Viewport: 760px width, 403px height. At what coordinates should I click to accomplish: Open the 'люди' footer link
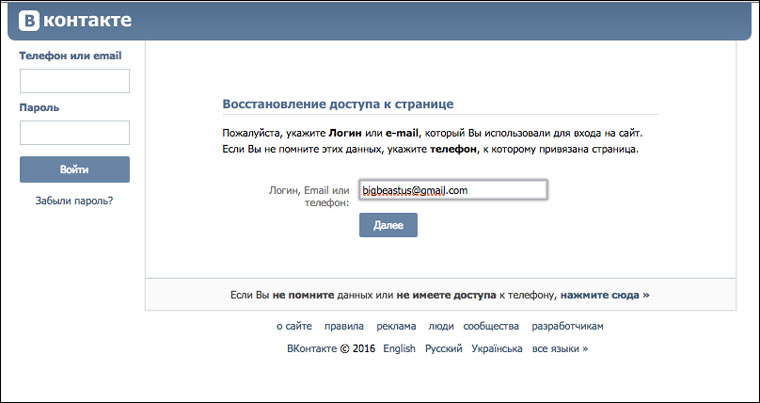coord(441,326)
